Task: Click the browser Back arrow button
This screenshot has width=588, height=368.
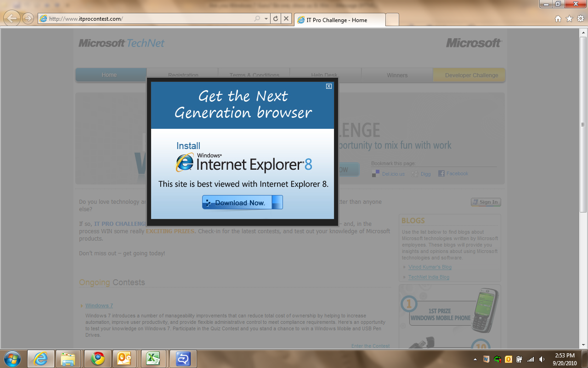Action: pyautogui.click(x=12, y=18)
